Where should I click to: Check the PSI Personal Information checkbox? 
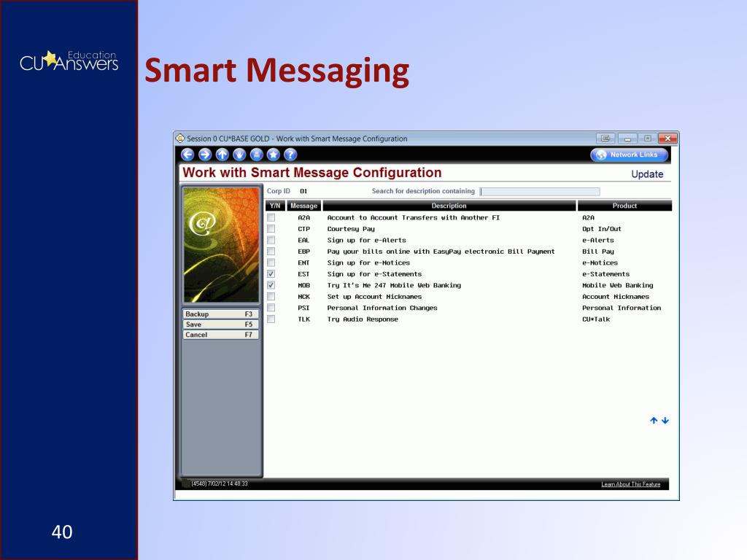click(x=271, y=308)
